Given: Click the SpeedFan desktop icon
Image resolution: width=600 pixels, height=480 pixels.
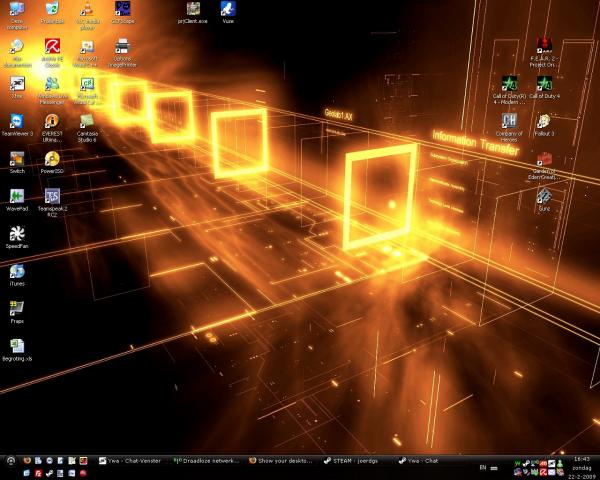Looking at the screenshot, I should point(17,234).
